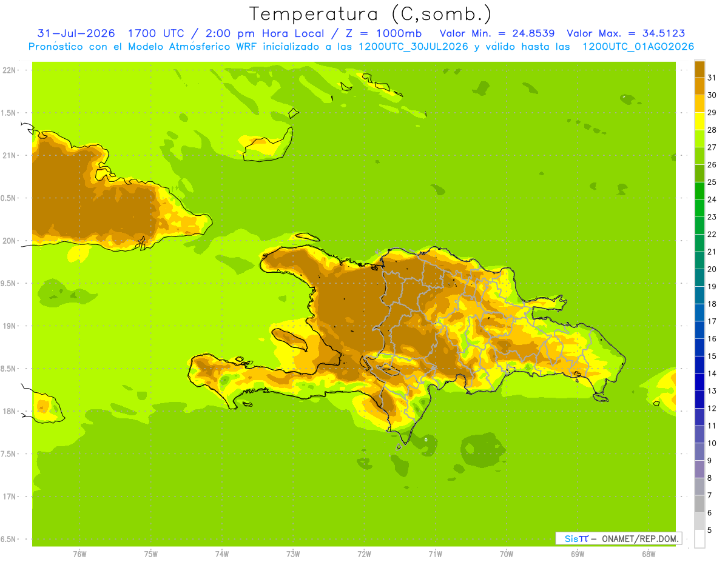Click the brown color swatch above legend value 31
728x562 pixels.
point(699,69)
